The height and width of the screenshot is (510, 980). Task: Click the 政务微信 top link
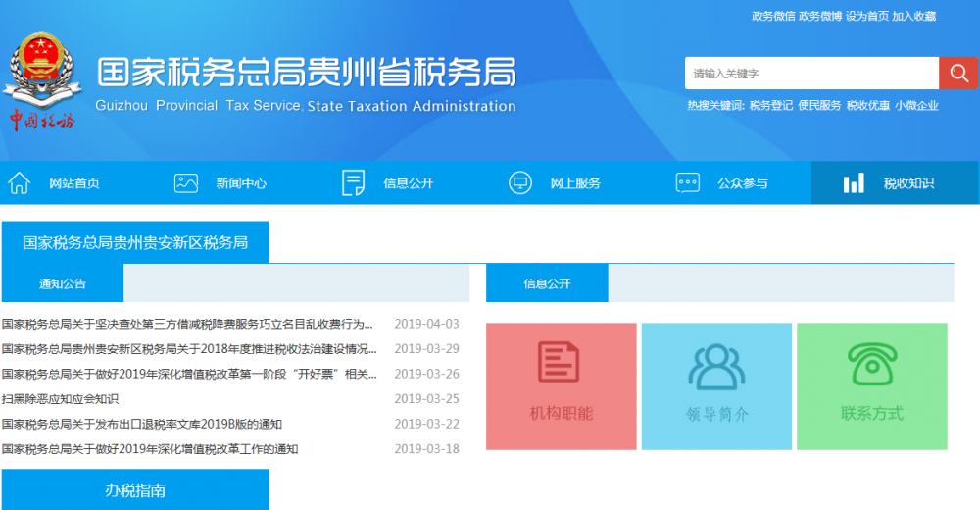(x=773, y=16)
